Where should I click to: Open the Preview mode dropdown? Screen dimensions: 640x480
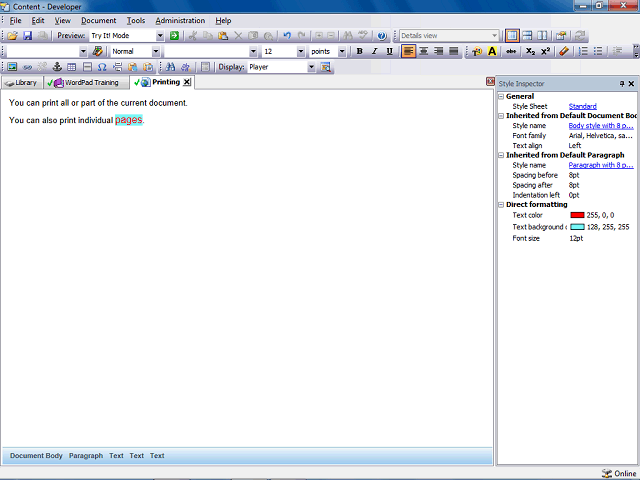(x=160, y=36)
